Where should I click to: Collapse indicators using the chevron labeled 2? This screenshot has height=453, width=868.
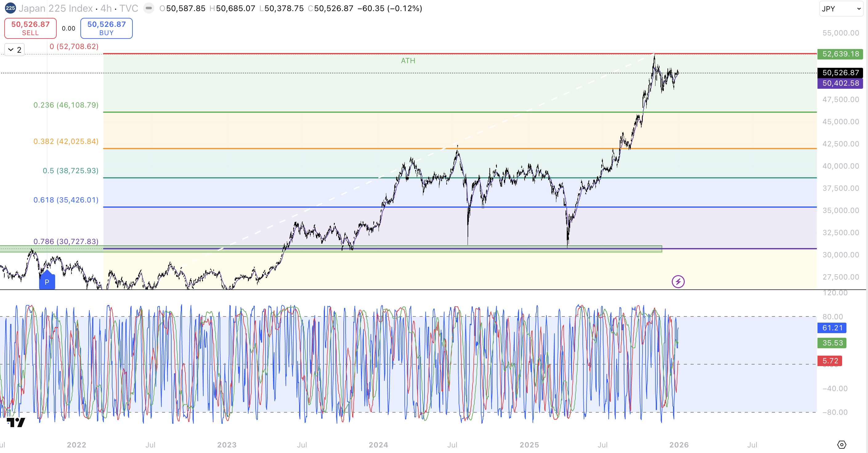[14, 49]
